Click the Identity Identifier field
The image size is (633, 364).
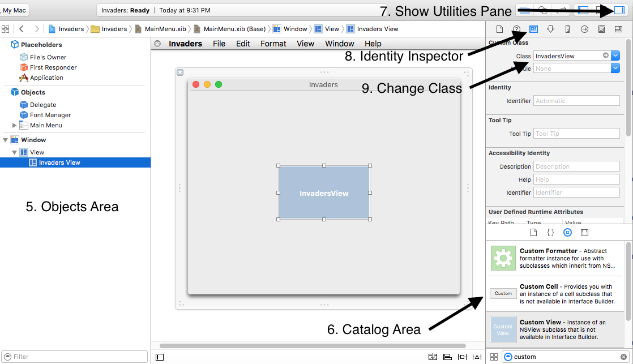click(576, 101)
